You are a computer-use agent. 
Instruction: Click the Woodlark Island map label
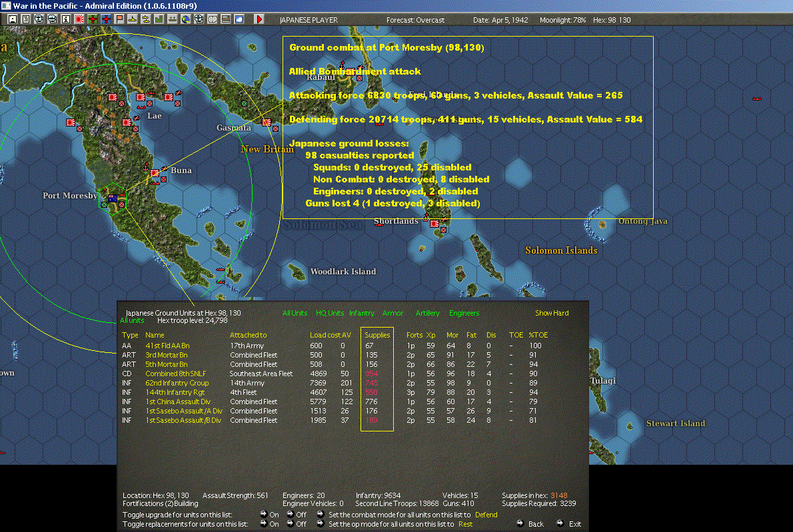[x=343, y=272]
